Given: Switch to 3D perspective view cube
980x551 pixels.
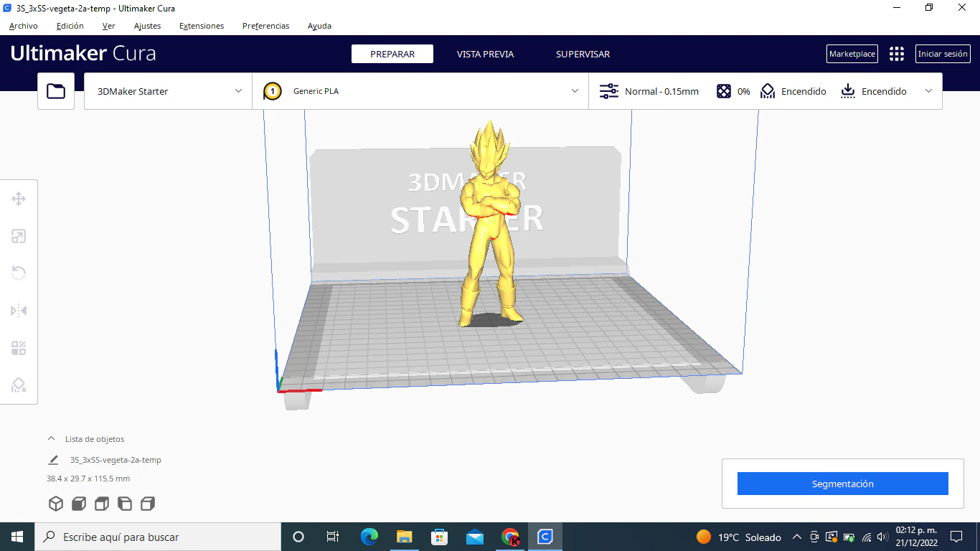Looking at the screenshot, I should point(56,504).
